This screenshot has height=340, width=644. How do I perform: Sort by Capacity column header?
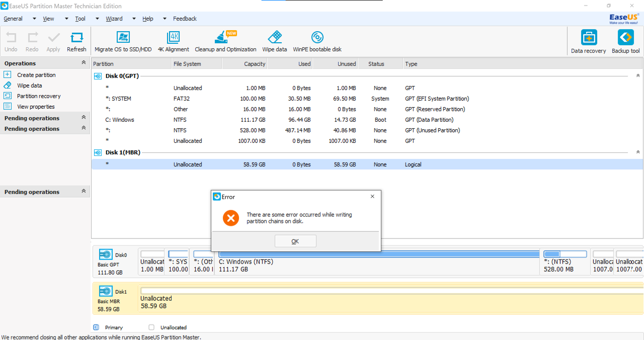pyautogui.click(x=245, y=64)
